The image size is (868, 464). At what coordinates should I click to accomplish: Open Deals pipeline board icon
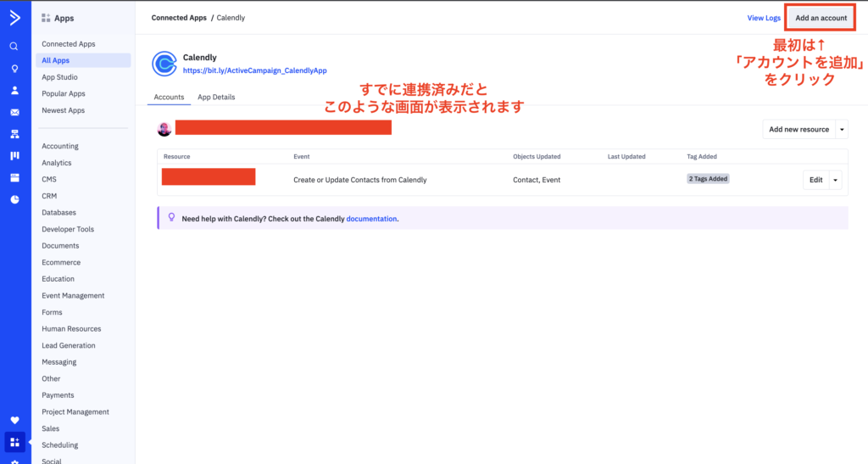14,155
